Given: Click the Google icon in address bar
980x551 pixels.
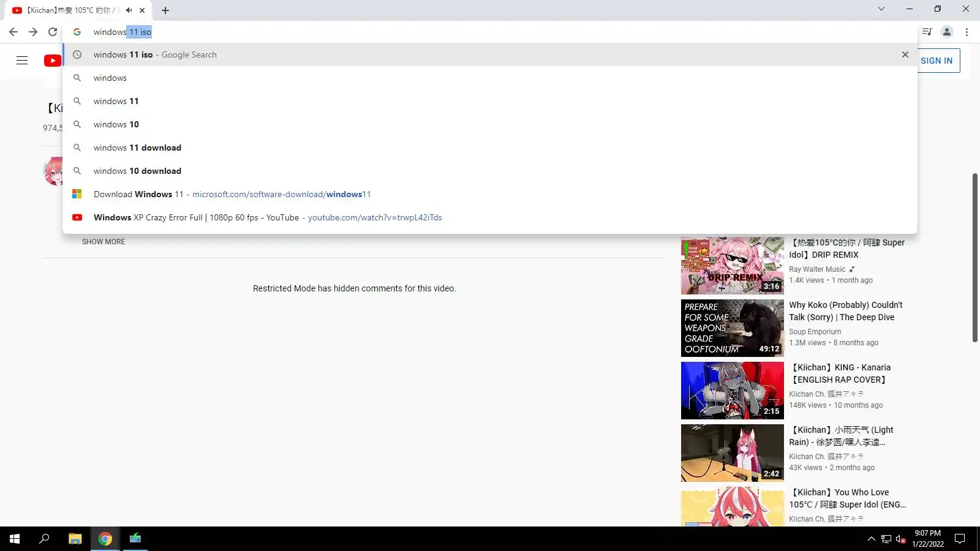Looking at the screenshot, I should pyautogui.click(x=77, y=32).
